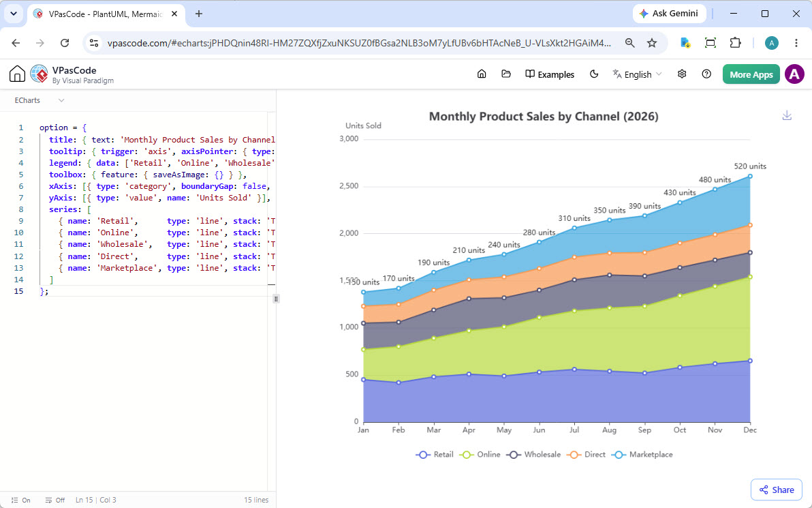Open the English language dropdown
The image size is (812, 508).
tap(638, 74)
